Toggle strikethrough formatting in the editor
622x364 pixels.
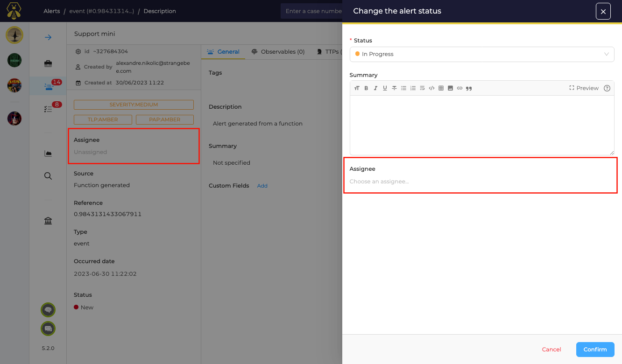(394, 88)
